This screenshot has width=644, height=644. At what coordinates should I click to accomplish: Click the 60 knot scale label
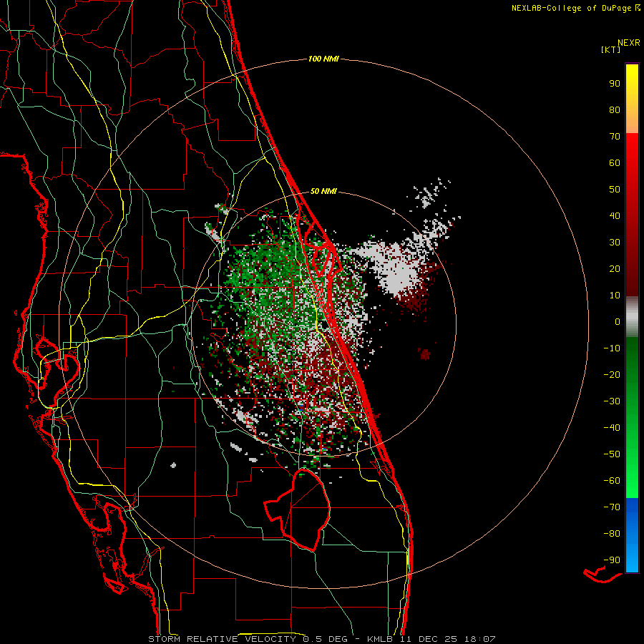coord(615,162)
